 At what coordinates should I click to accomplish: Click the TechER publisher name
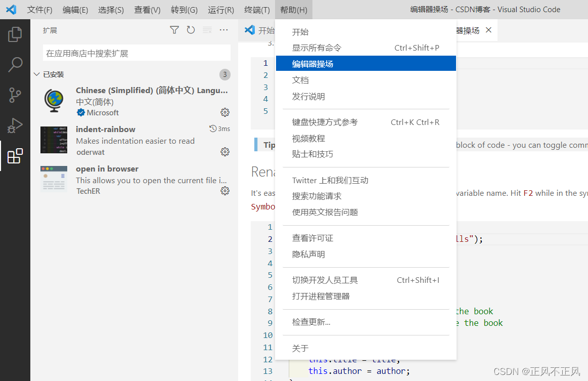[x=88, y=191]
